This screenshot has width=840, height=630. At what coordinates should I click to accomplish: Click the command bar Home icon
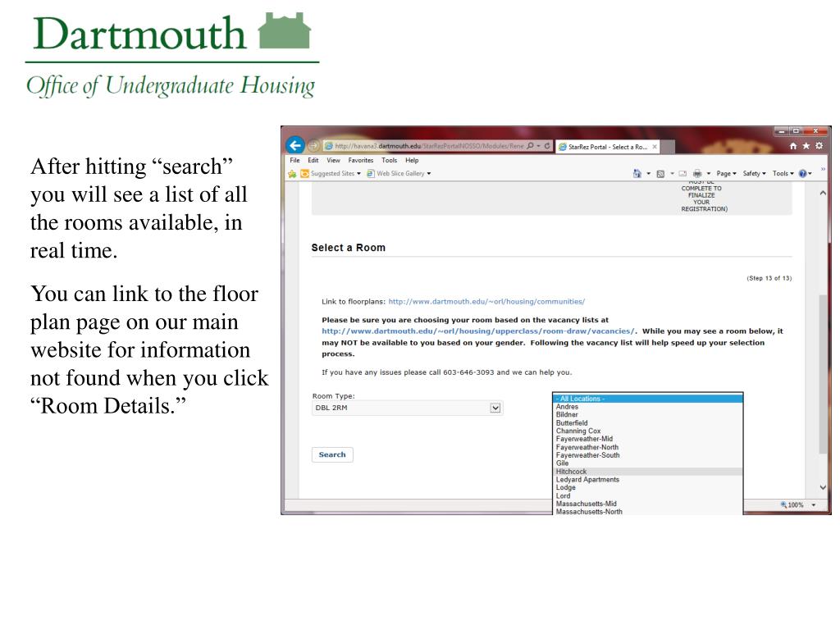[637, 174]
